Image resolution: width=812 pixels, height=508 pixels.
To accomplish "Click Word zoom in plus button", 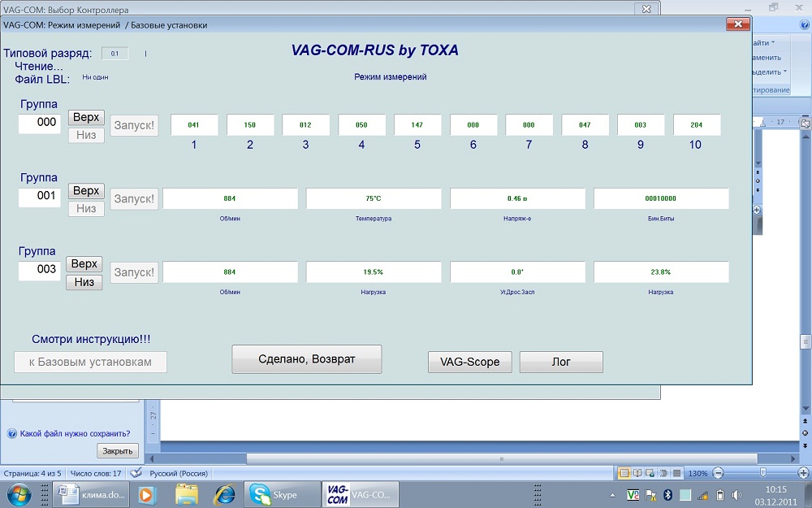I will pos(804,473).
